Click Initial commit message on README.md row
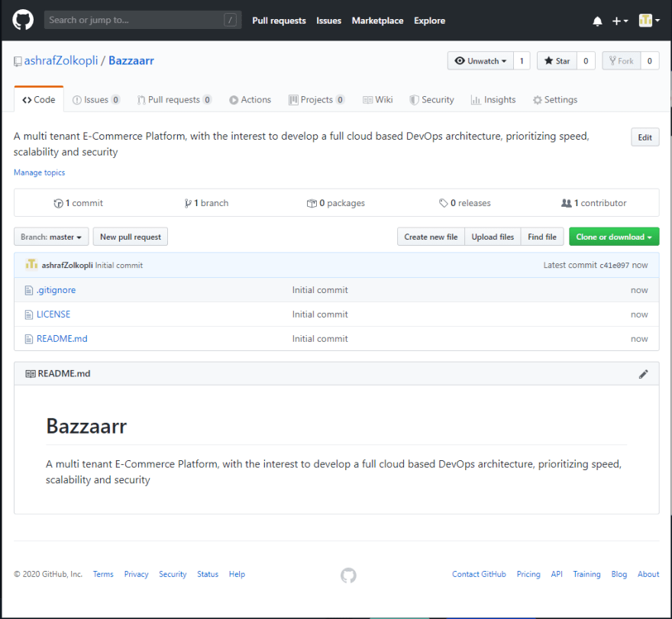The image size is (672, 619). click(320, 339)
